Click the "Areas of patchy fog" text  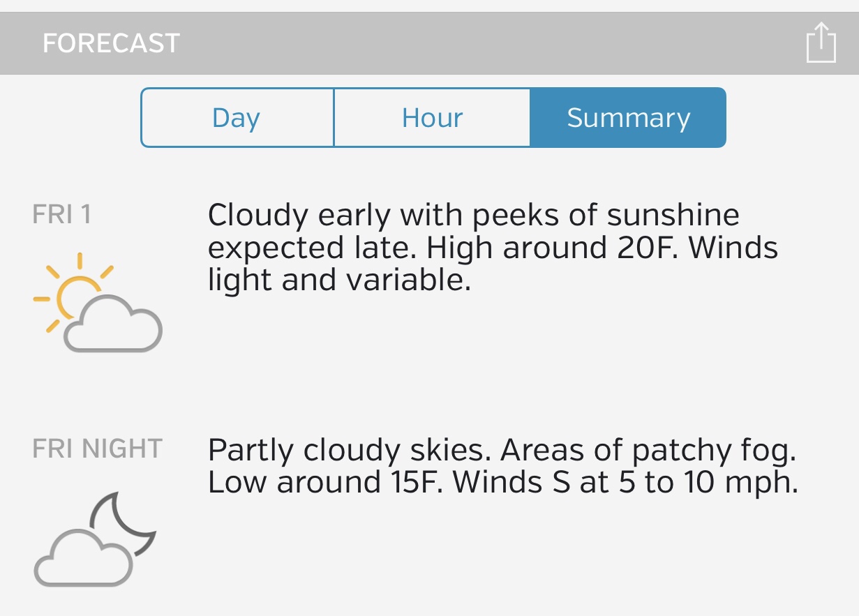[648, 451]
